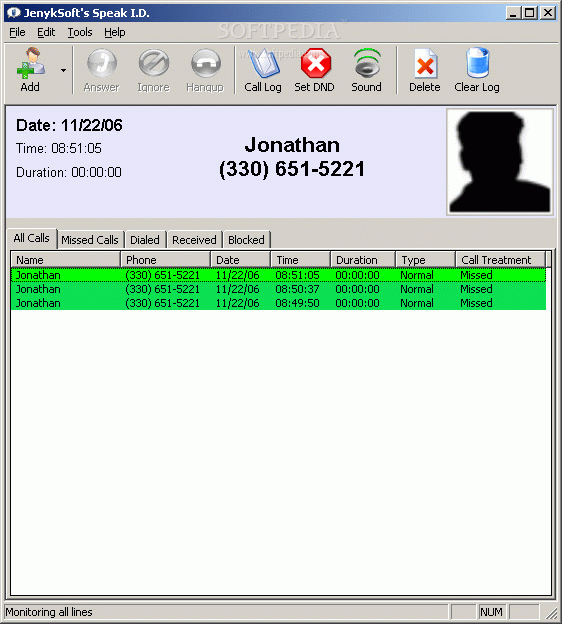Click the large (330) 651-5221 number

[x=292, y=169]
